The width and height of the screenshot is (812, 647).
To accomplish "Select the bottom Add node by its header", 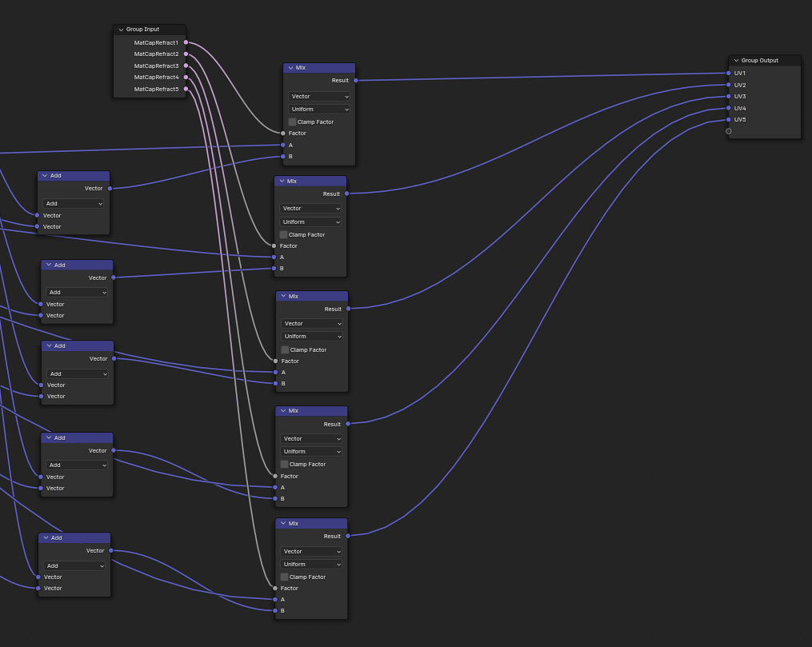I will pos(80,537).
